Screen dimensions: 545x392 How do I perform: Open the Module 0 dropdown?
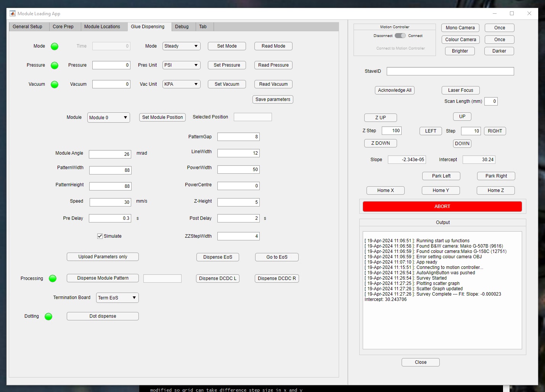click(109, 118)
